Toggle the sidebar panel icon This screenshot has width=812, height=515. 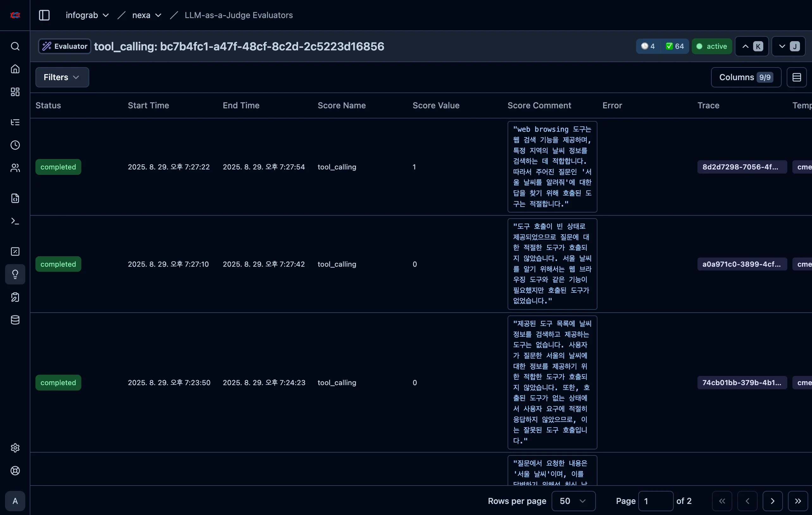click(44, 15)
